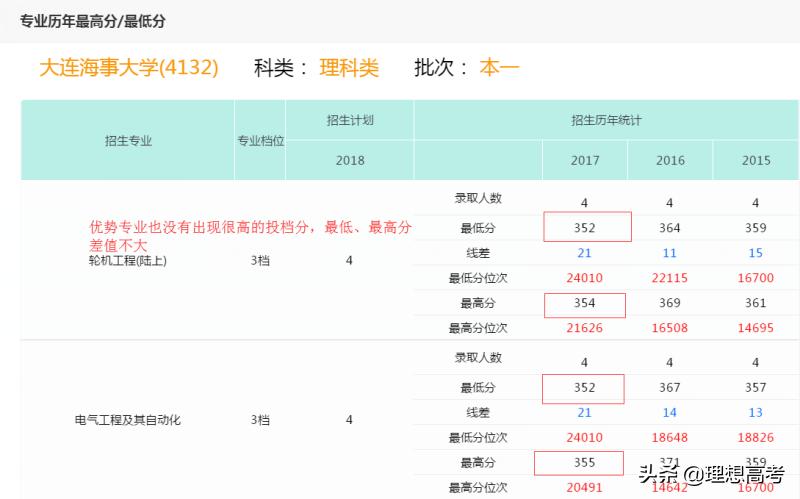Click 线差 label for 轮机工程(陆上)
Image resolution: width=800 pixels, height=499 pixels.
478,253
